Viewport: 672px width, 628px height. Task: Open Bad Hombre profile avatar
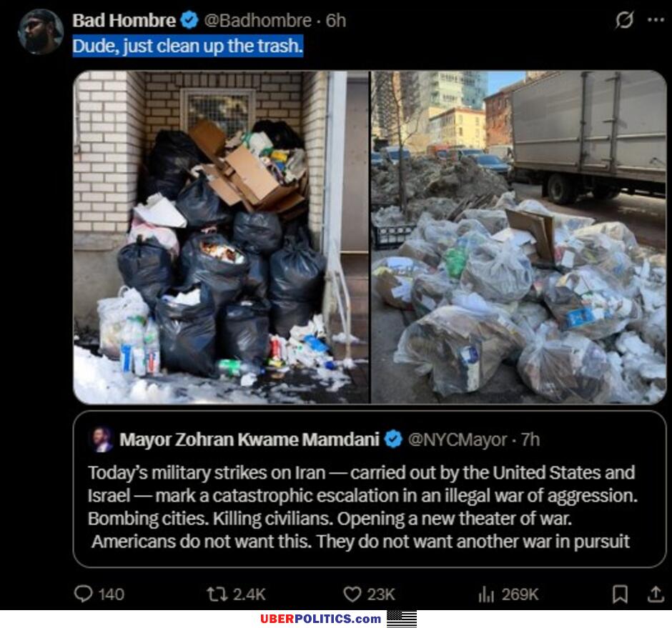(x=41, y=31)
